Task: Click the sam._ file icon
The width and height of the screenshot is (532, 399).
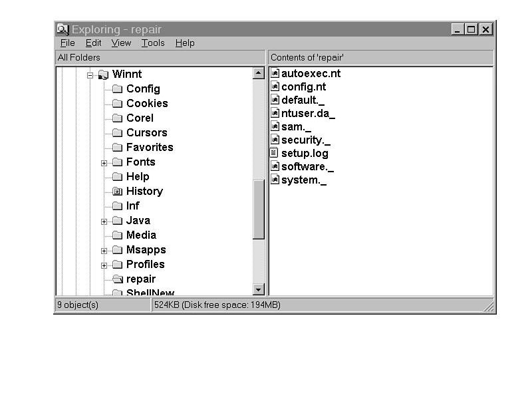Action: pos(275,127)
